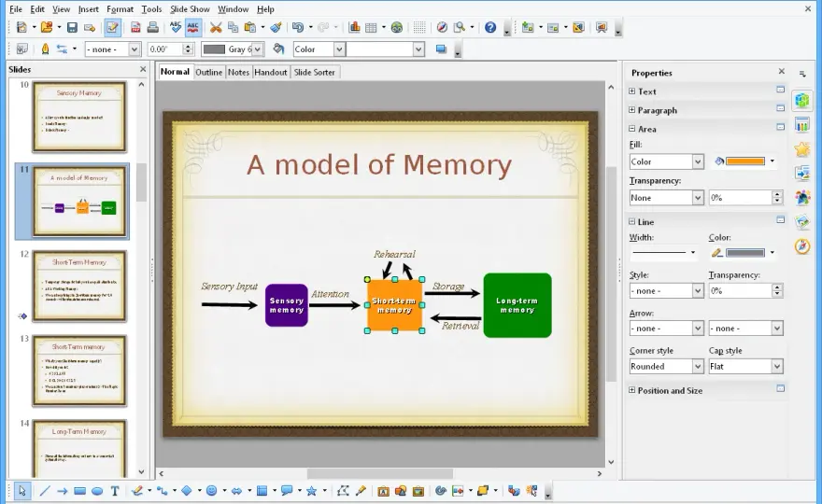The width and height of the screenshot is (822, 504).
Task: Click the Format Paintbrush icon
Action: click(x=276, y=27)
